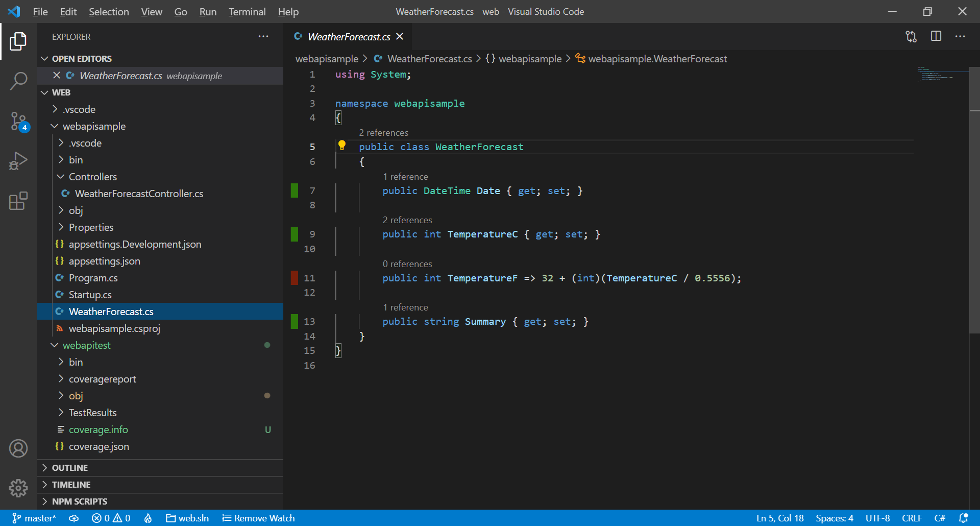Click '2 references' CodeLens above class WeatherForecast

[x=383, y=132]
